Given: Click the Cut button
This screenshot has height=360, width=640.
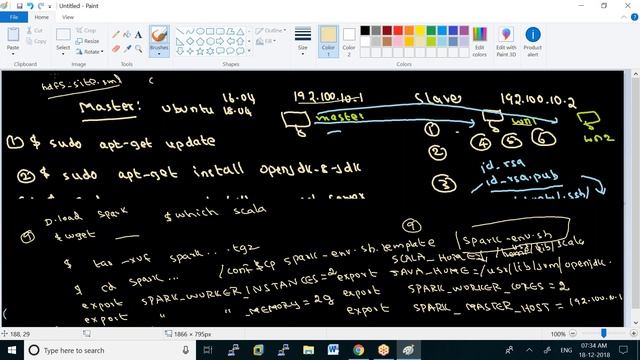Looking at the screenshot, I should (35, 31).
